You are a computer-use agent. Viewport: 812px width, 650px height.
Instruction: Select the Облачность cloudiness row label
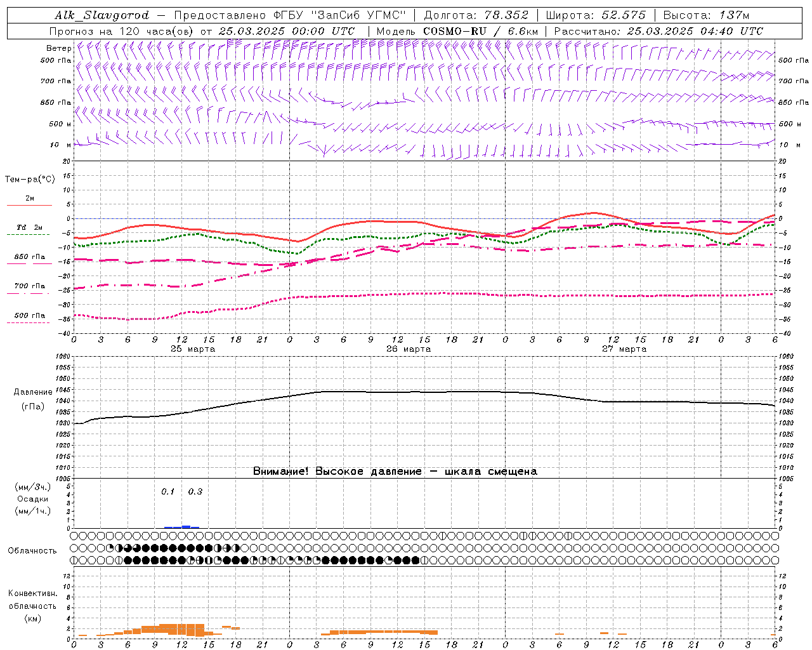click(x=32, y=551)
